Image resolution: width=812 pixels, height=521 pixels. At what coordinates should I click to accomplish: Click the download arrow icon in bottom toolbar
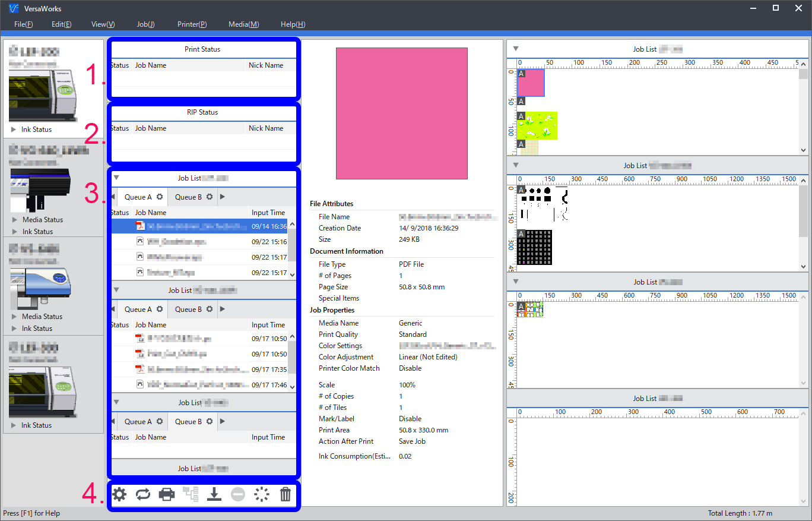click(214, 494)
